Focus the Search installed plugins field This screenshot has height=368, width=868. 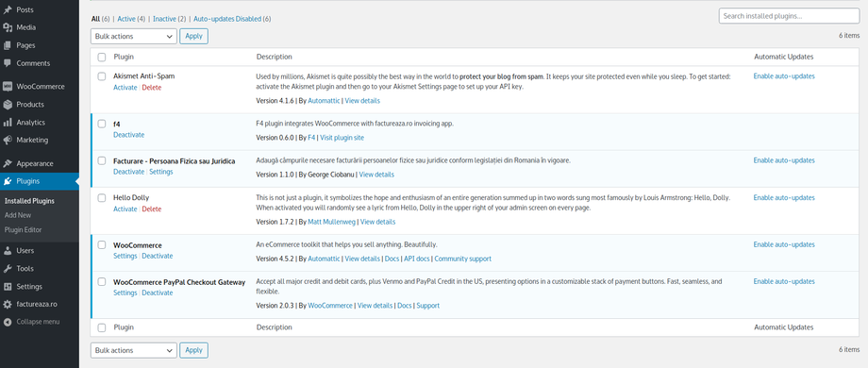pos(789,16)
